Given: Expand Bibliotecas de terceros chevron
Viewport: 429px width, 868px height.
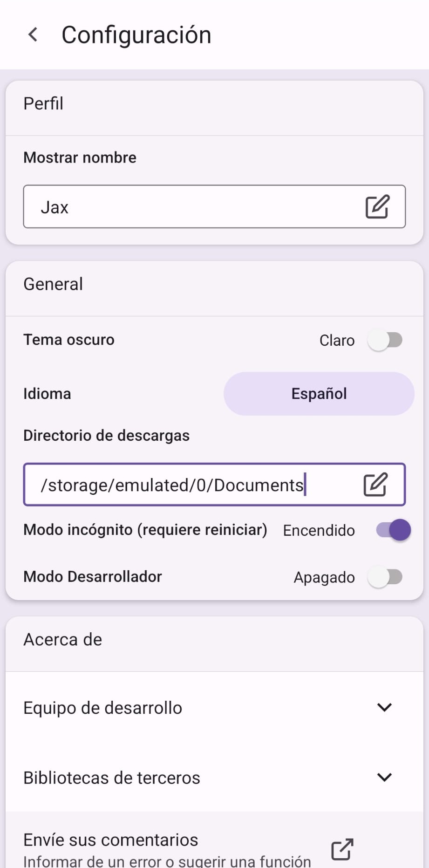Looking at the screenshot, I should pos(384,777).
